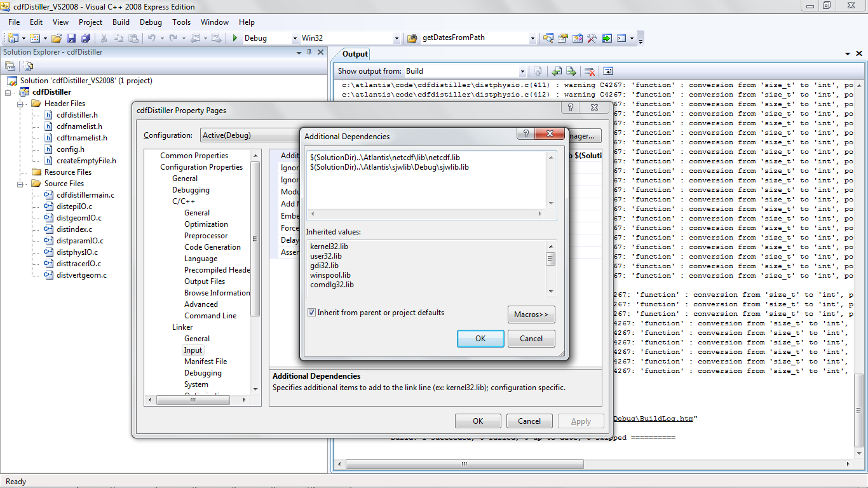Image resolution: width=868 pixels, height=488 pixels.
Task: Toggle Inherit from parent or project defaults
Action: [x=311, y=313]
